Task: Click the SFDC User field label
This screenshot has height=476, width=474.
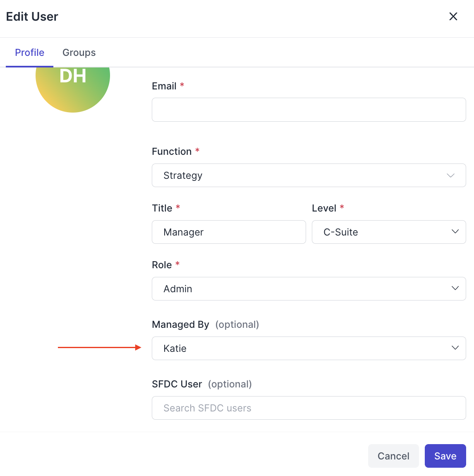Action: (x=177, y=384)
